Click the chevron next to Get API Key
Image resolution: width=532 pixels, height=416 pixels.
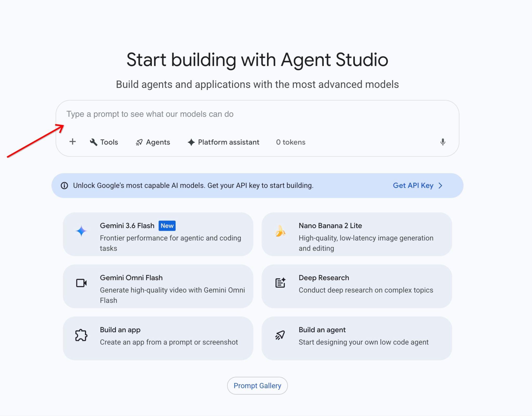tap(441, 186)
